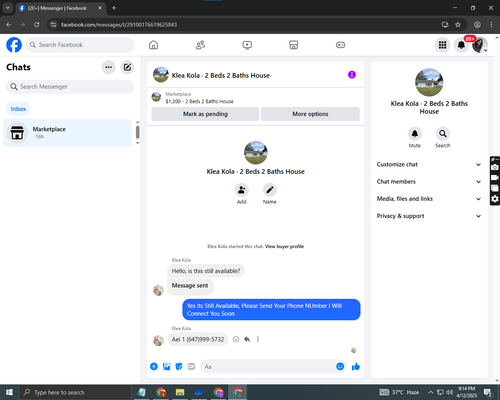Open emoji picker in message box
Screen dimensions: 500x400
(340, 367)
